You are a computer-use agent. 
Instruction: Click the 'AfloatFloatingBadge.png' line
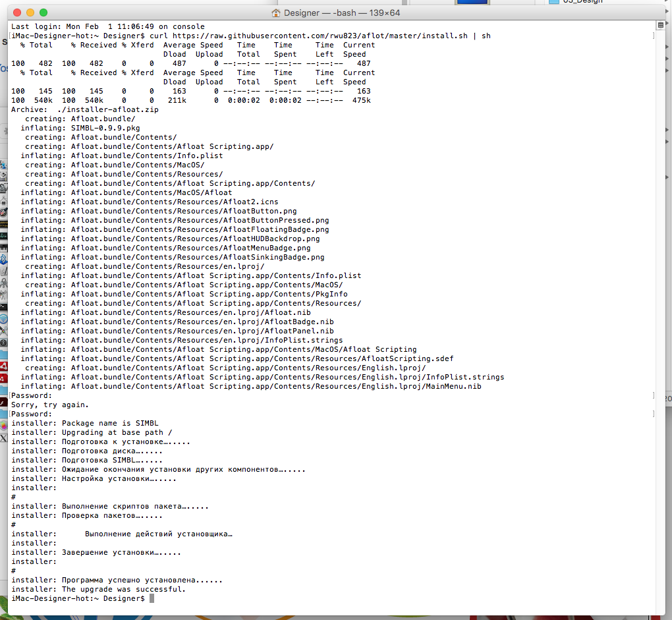[175, 230]
